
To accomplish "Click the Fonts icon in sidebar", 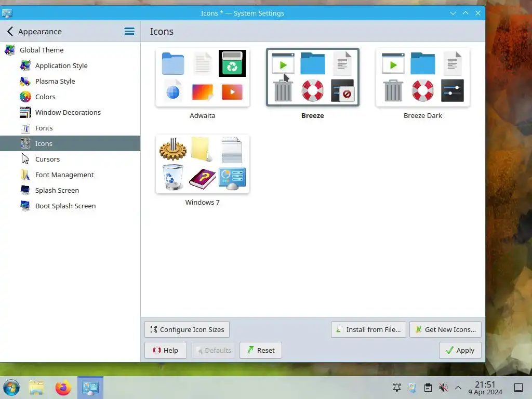I will pyautogui.click(x=25, y=128).
